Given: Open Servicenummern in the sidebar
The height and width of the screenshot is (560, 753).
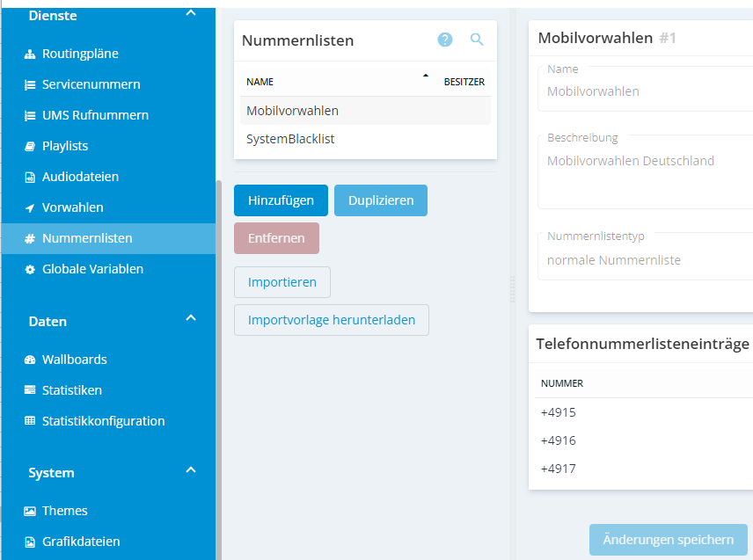Looking at the screenshot, I should [x=91, y=84].
